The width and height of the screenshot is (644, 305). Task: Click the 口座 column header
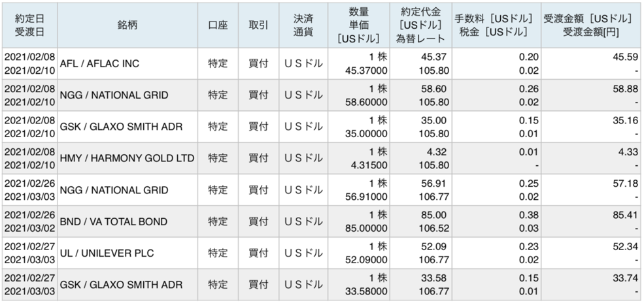(218, 25)
